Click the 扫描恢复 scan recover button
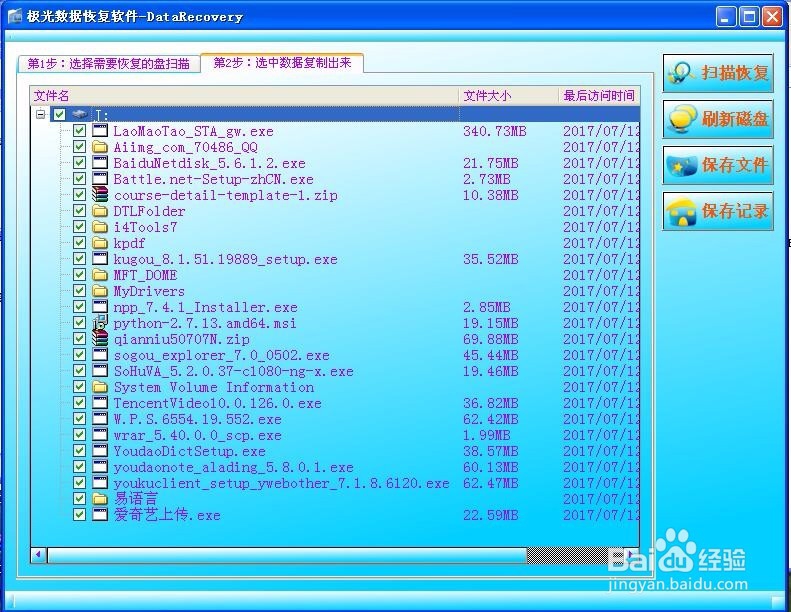Viewport: 791px width, 612px height. click(718, 74)
